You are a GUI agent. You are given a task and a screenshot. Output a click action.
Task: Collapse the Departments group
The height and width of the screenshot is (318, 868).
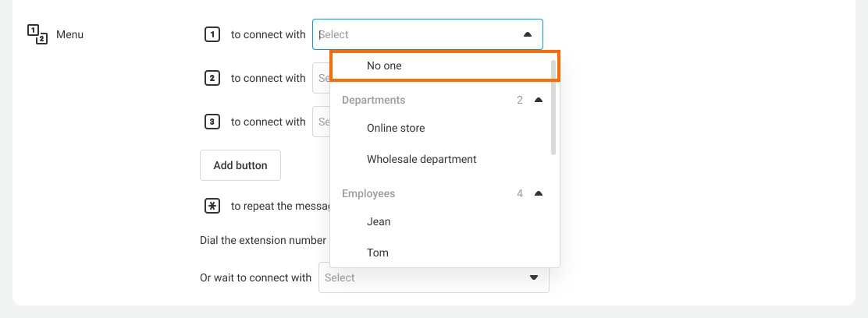click(538, 100)
